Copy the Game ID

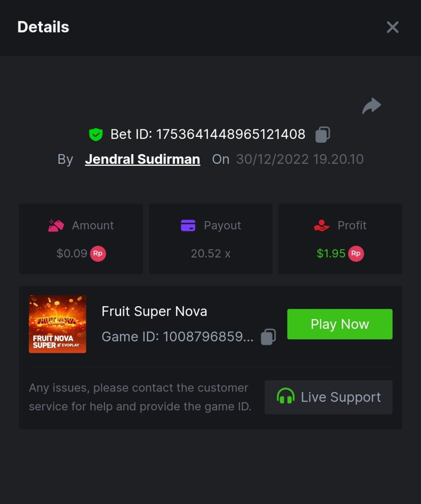tap(269, 337)
